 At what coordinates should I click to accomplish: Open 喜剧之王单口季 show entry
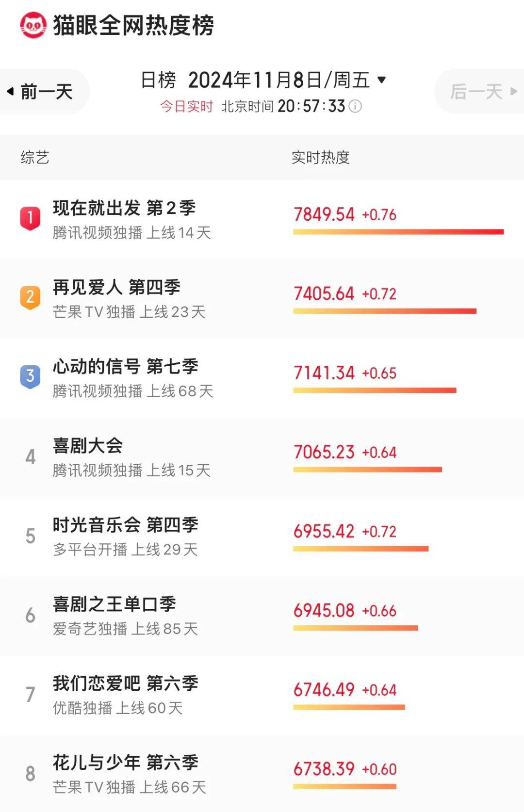click(115, 604)
